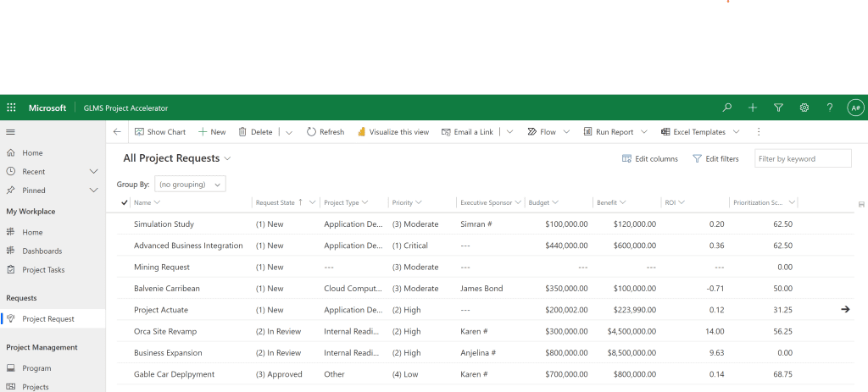
Task: Open the Project Actuate record
Action: [x=161, y=310]
